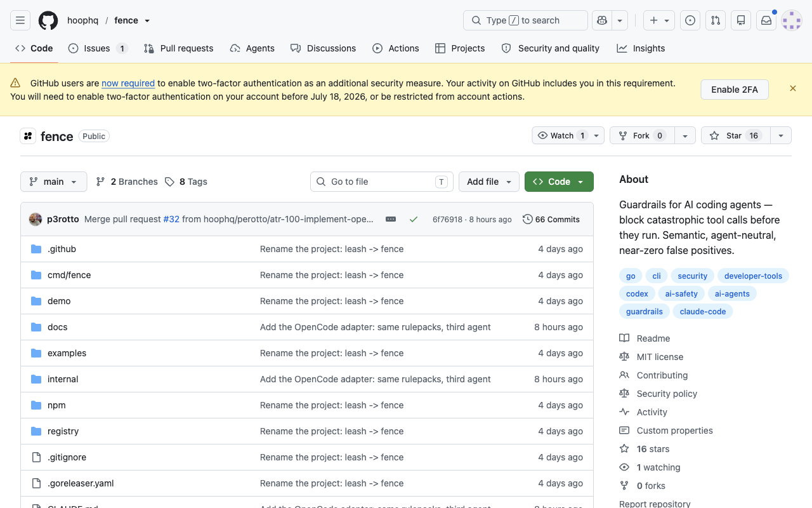Open the npm folder
This screenshot has width=812, height=508.
point(56,405)
